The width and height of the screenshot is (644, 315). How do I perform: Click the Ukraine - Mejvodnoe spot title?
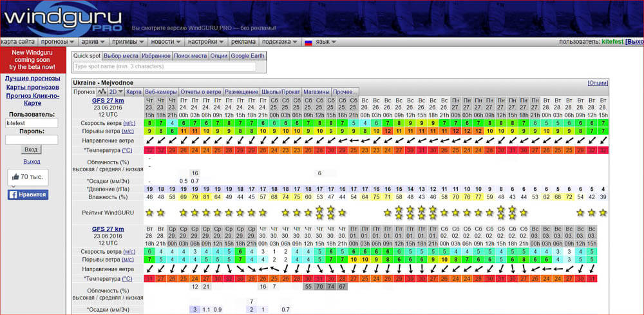click(x=103, y=82)
